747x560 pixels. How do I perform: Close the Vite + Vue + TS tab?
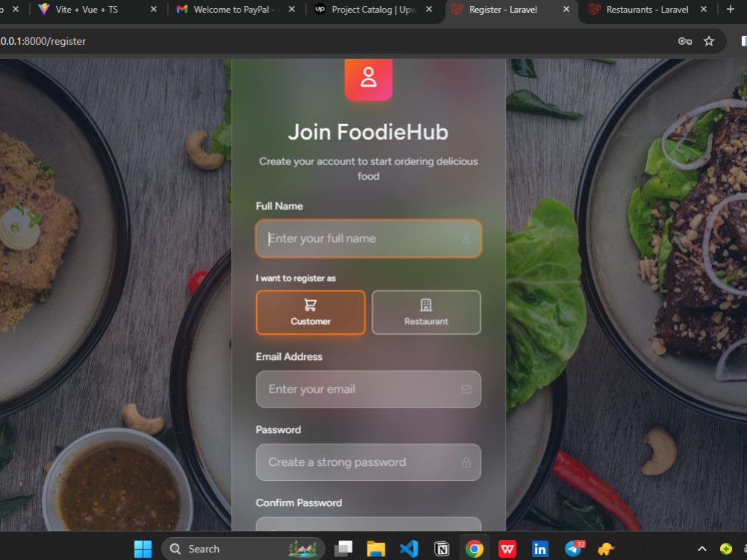pos(153,9)
